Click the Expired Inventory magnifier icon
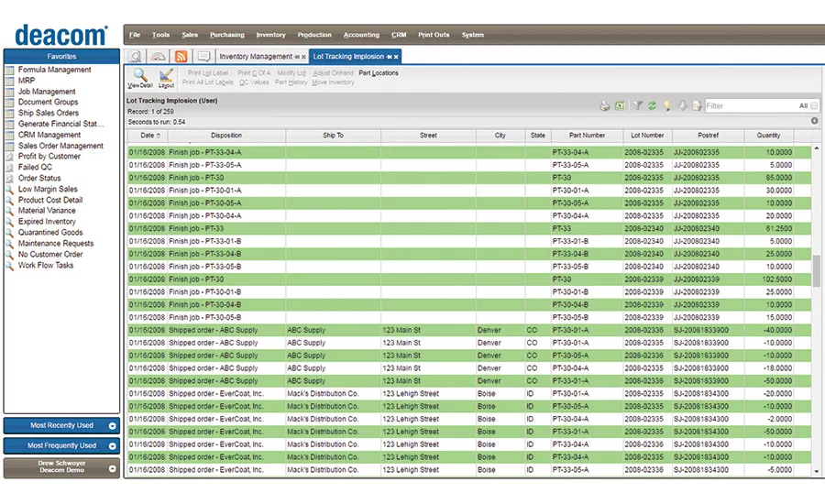 click(x=9, y=222)
